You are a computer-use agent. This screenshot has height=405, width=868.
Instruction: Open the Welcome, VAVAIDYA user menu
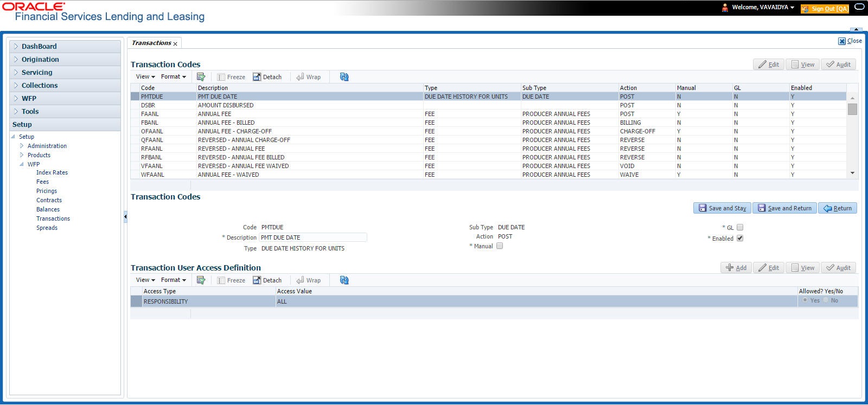(x=763, y=8)
